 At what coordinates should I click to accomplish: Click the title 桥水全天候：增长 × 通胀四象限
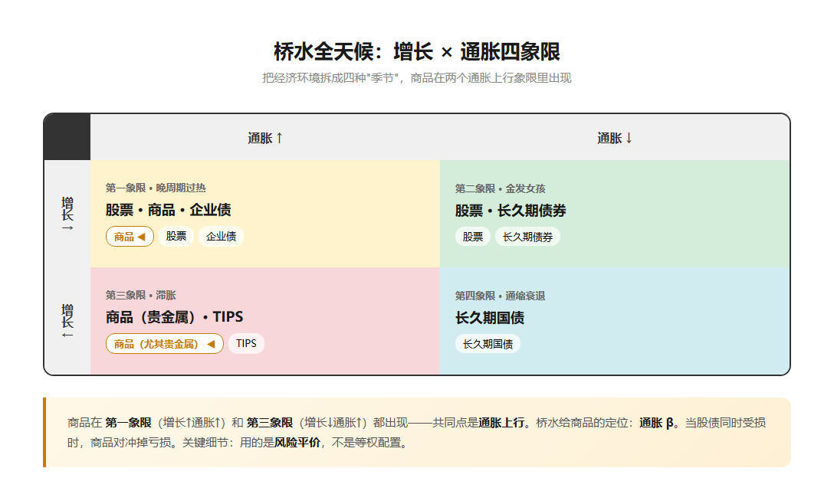(417, 52)
